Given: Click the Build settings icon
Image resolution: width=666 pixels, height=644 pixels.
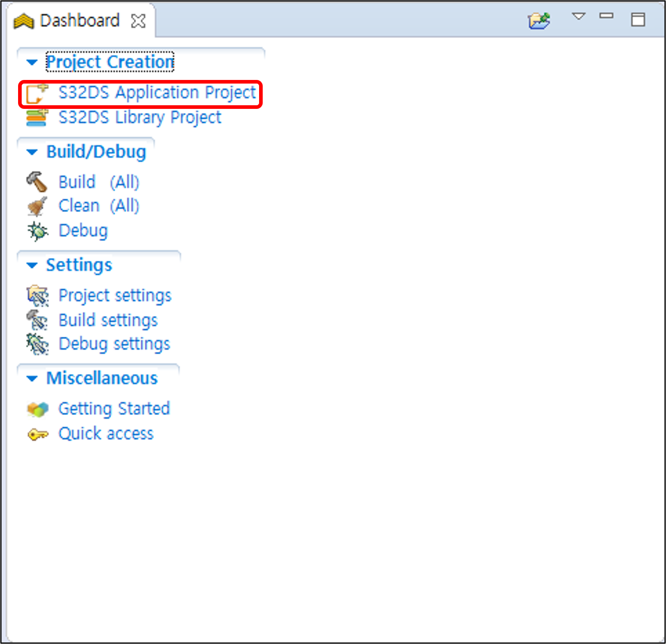Looking at the screenshot, I should point(37,320).
